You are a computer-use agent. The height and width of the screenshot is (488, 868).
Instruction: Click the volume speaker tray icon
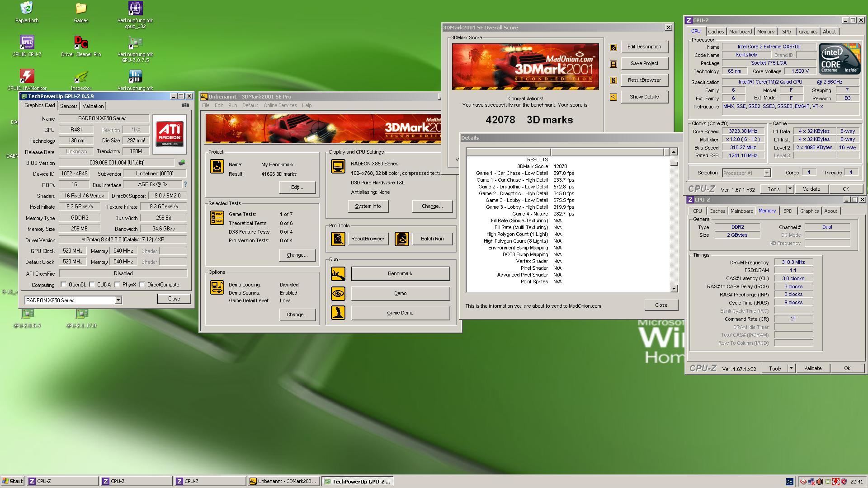819,482
